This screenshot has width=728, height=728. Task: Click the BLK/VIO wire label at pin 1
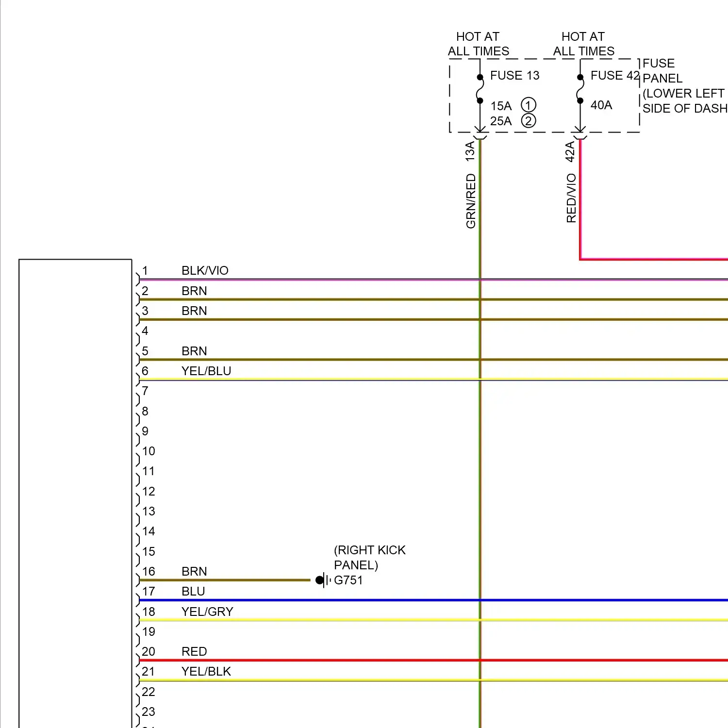pyautogui.click(x=205, y=270)
